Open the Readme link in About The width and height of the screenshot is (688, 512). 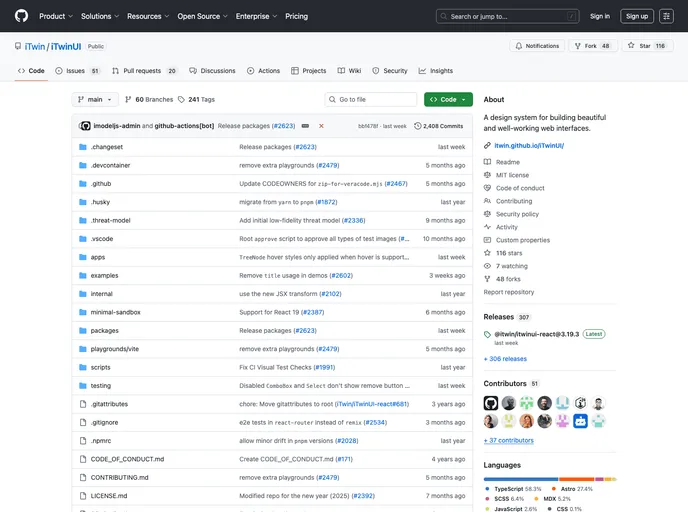pyautogui.click(x=508, y=162)
